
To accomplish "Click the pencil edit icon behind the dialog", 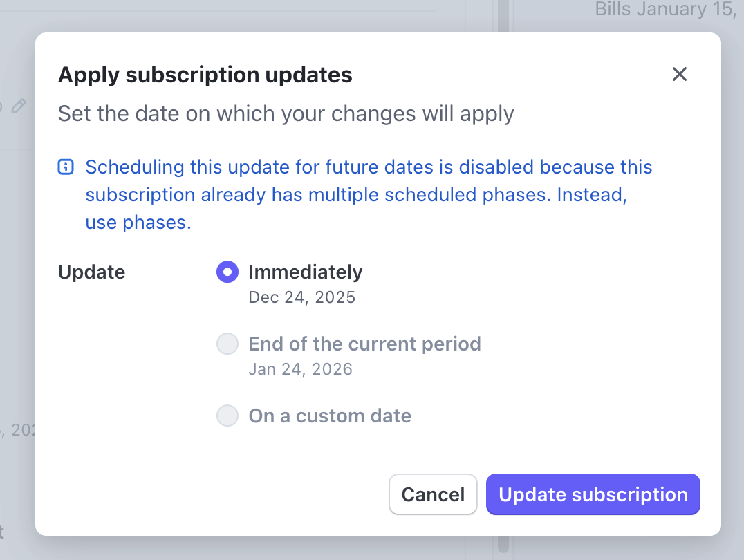I will [19, 106].
